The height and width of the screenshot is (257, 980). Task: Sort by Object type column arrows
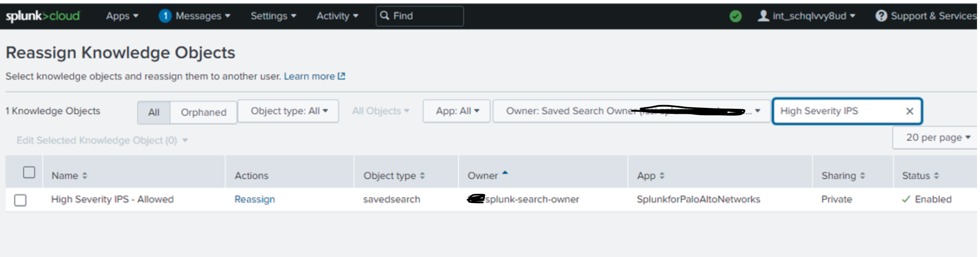[422, 175]
